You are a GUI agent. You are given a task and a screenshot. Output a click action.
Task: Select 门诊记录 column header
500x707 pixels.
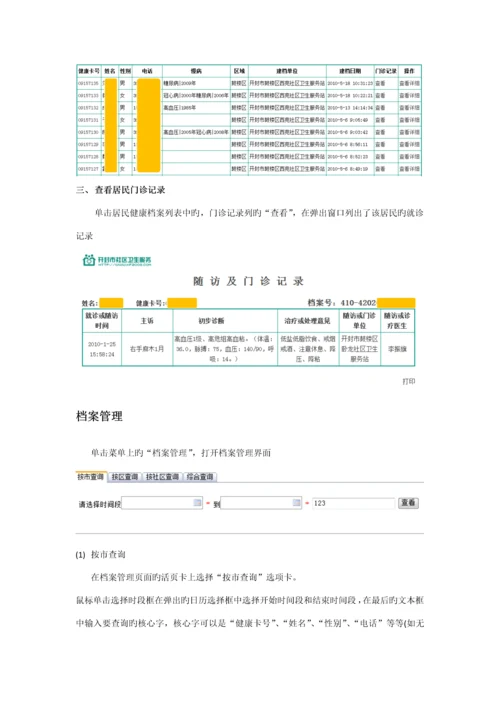click(x=386, y=71)
